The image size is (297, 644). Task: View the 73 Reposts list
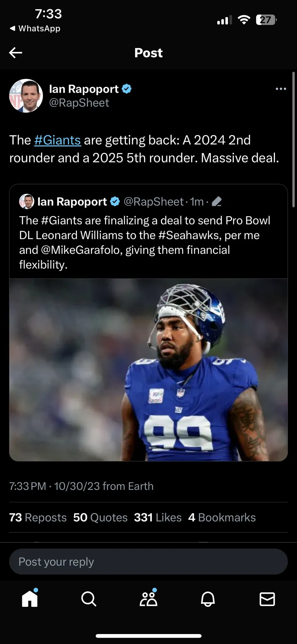click(38, 517)
